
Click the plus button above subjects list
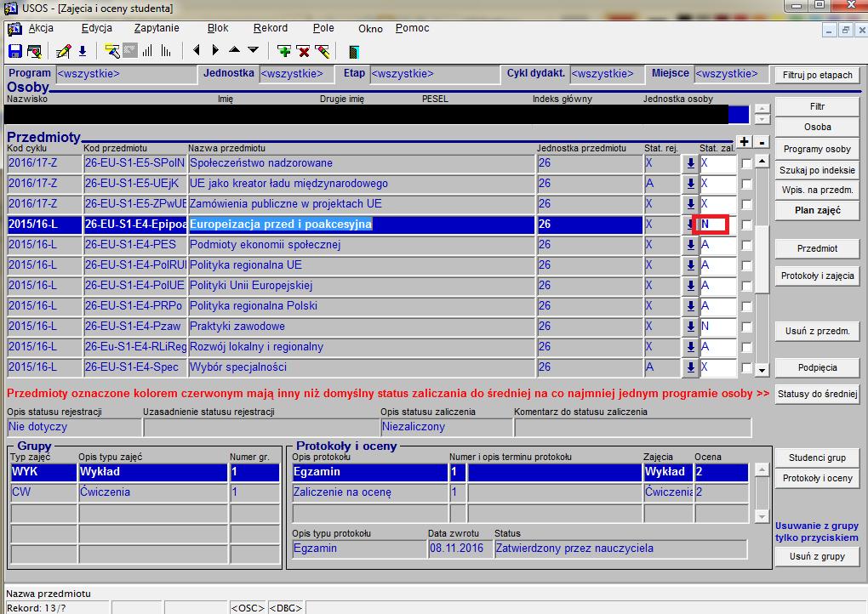[745, 142]
